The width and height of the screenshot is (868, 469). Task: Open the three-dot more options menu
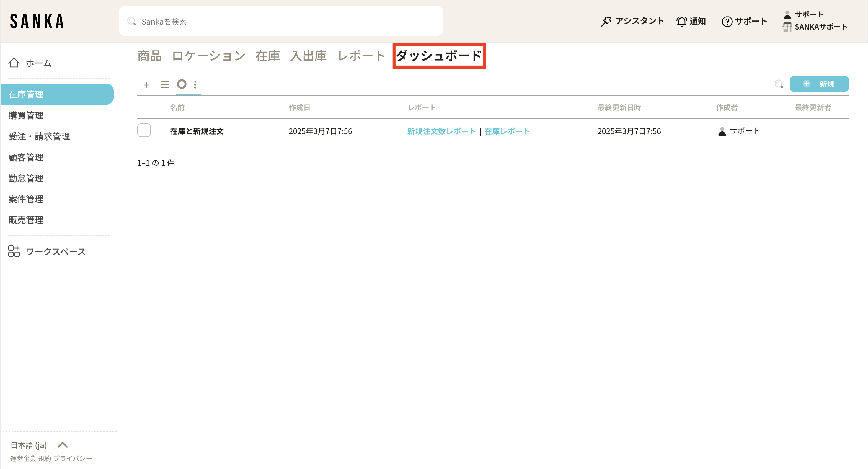pyautogui.click(x=195, y=84)
